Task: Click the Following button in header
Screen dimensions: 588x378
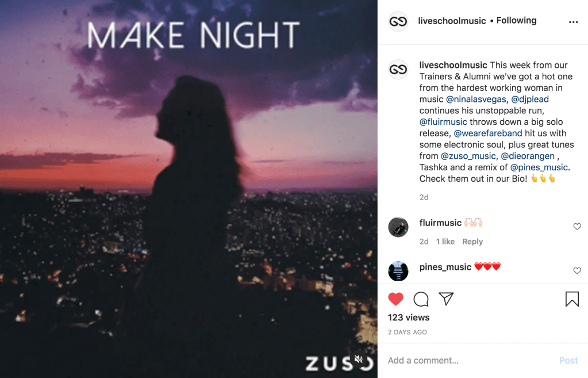Action: click(x=516, y=21)
